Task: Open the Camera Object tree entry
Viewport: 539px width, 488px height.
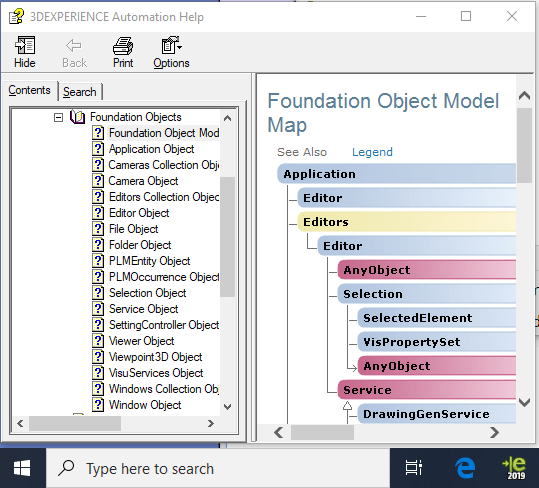Action: pos(143,181)
